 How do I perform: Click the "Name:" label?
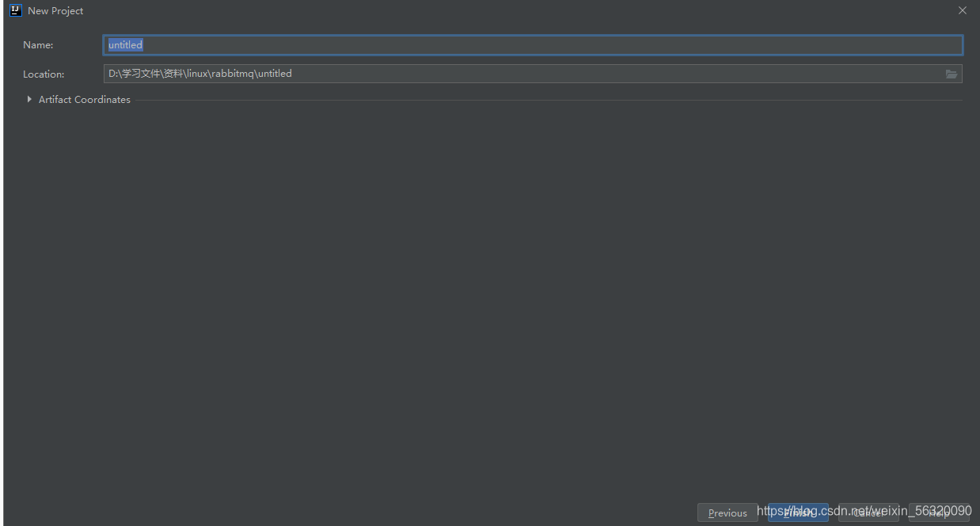tap(38, 45)
